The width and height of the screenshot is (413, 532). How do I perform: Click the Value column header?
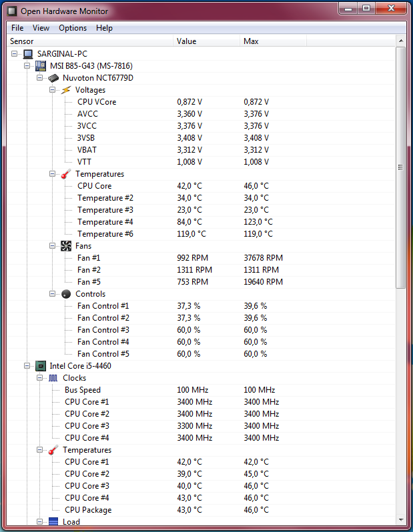coord(207,41)
